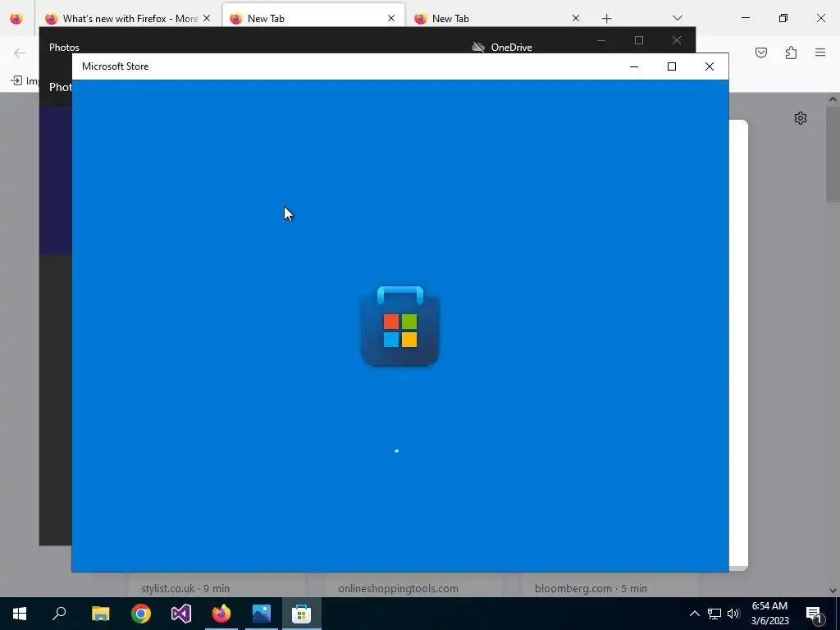
Task: Switch to What's new with Firefox tab
Action: pos(130,19)
